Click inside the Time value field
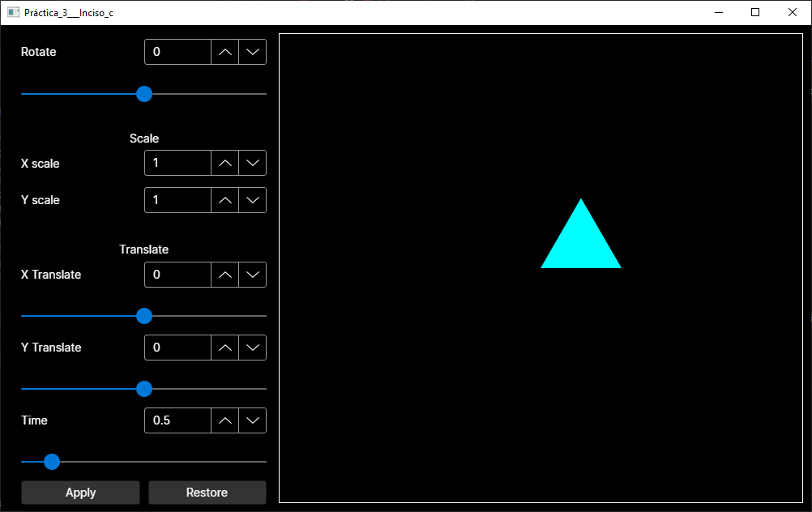 coord(177,420)
